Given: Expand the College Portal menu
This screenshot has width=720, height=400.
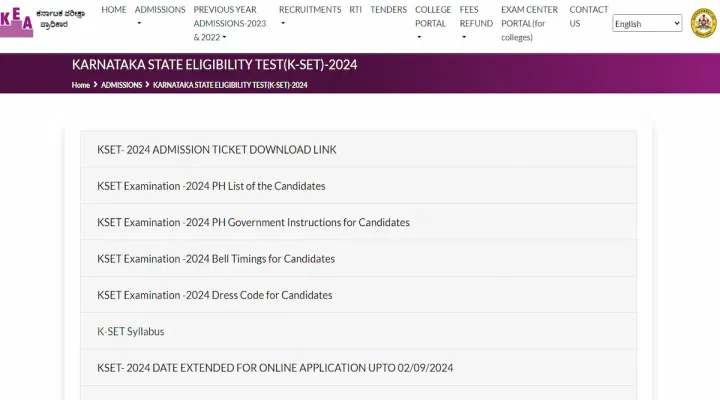Looking at the screenshot, I should point(433,23).
